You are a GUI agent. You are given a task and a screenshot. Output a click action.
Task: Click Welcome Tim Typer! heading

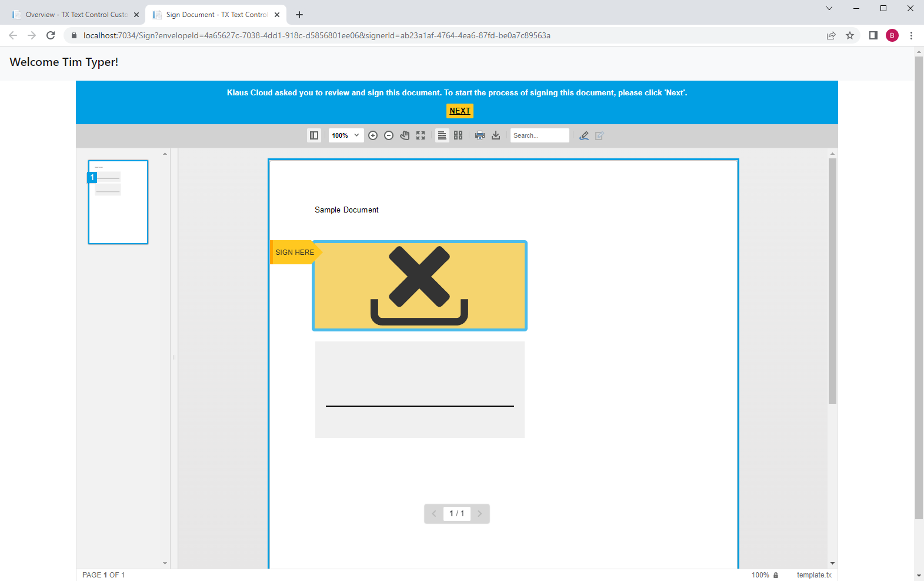64,62
